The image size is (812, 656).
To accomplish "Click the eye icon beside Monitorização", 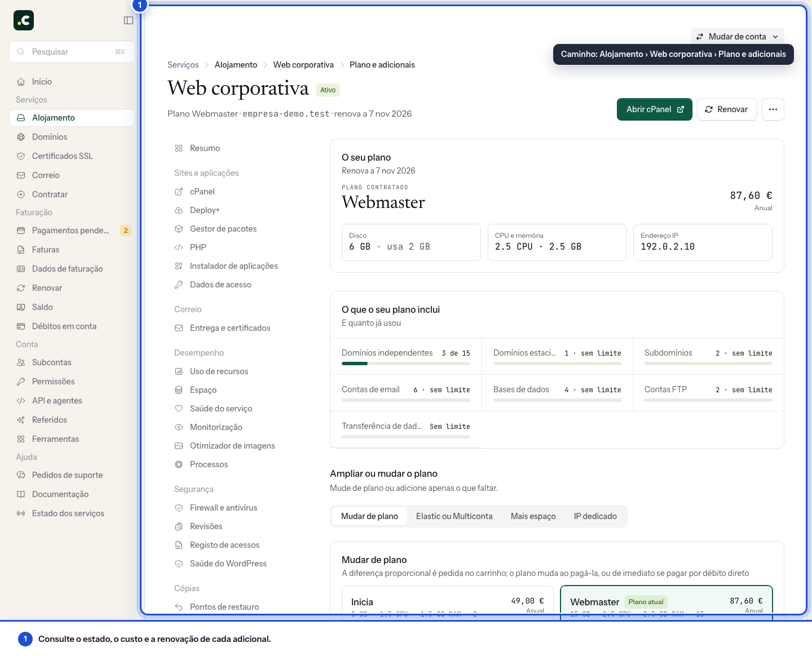I will tap(179, 427).
